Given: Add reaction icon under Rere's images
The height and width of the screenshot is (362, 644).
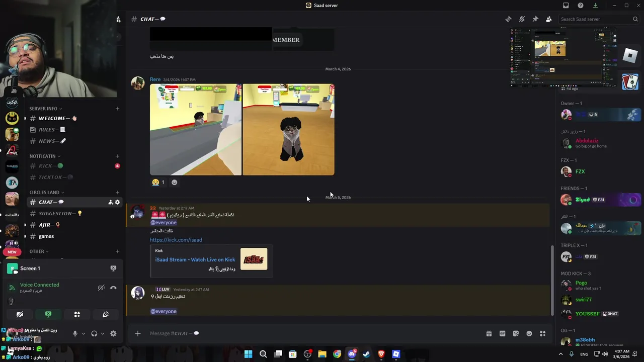Looking at the screenshot, I should [175, 183].
